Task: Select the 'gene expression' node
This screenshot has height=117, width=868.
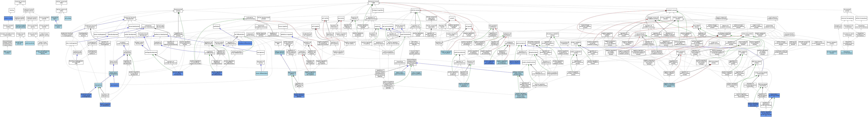Action: (521, 43)
